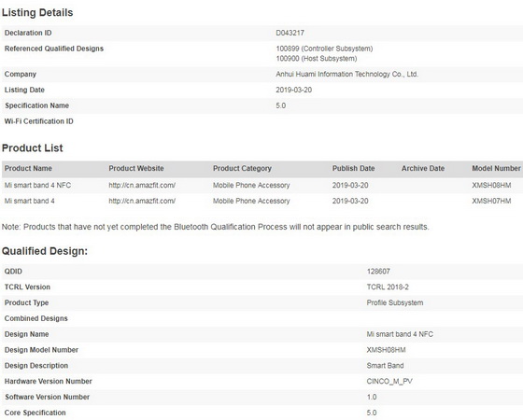Select the Declaration ID value D043217
Image resolution: width=523 pixels, height=420 pixels.
290,33
